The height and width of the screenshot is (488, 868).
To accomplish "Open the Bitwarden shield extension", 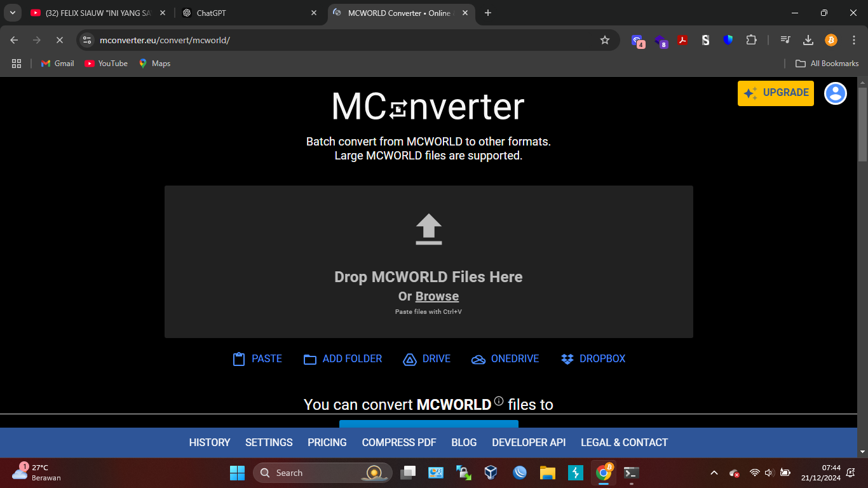I will (x=728, y=40).
